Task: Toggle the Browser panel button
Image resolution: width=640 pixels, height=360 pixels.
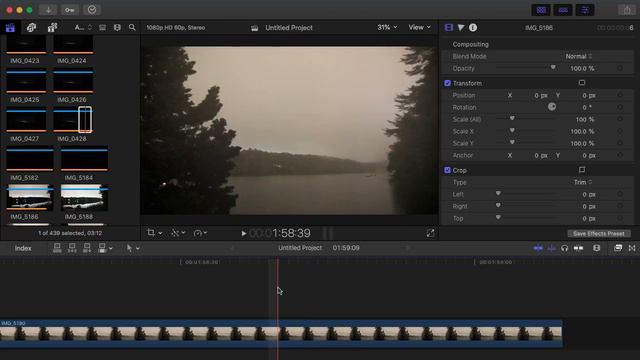Action: [x=541, y=10]
